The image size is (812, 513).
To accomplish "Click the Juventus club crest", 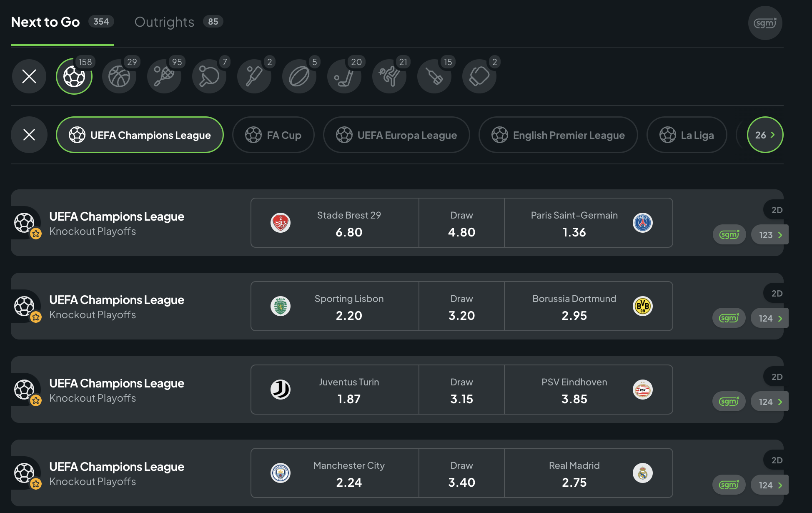I will pos(281,390).
